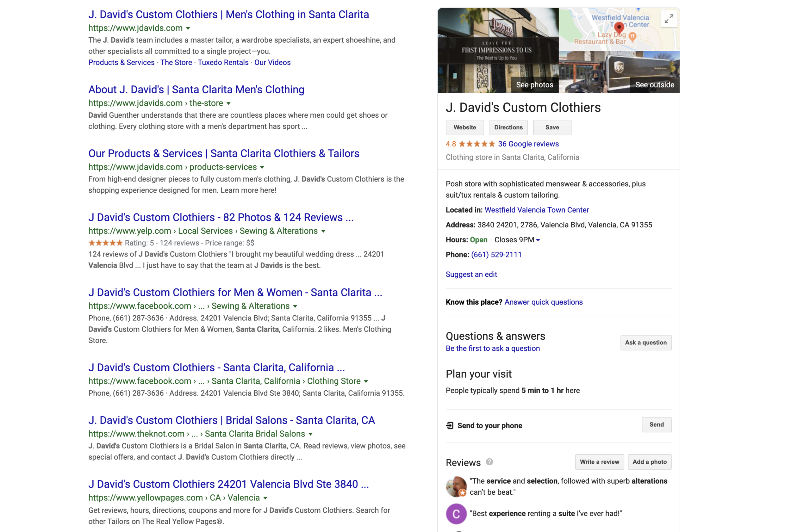
Task: Click the Directions button
Action: (508, 127)
